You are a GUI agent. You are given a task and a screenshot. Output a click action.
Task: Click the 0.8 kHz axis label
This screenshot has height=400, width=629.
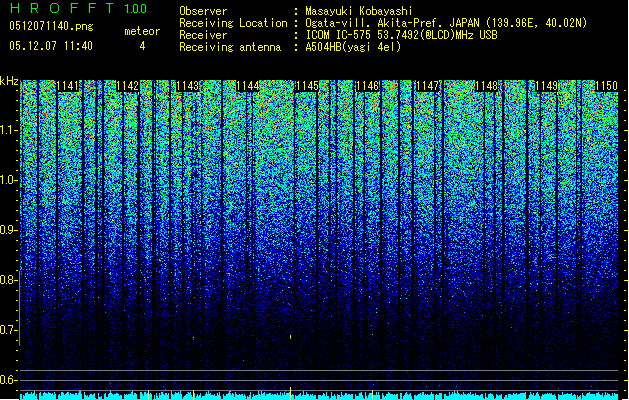point(8,280)
